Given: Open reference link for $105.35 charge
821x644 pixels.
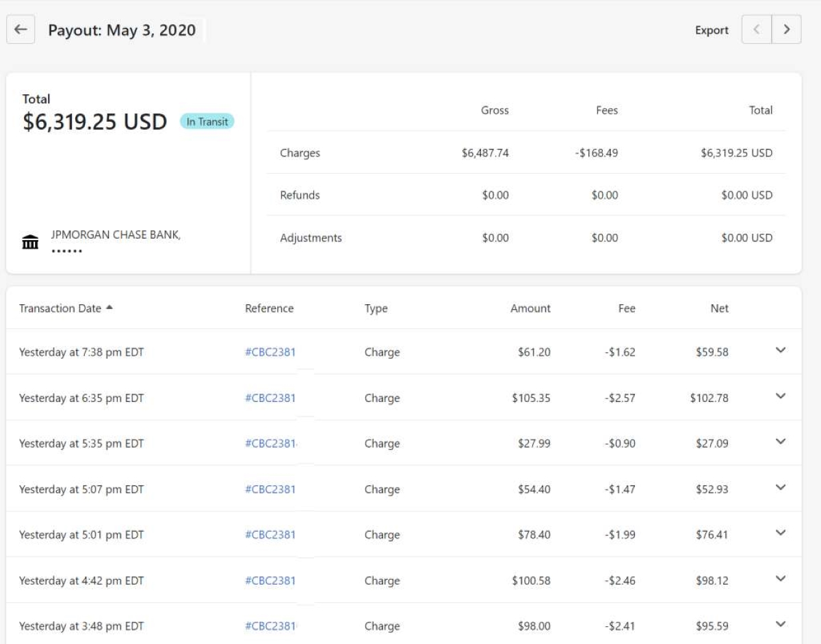Looking at the screenshot, I should [x=270, y=398].
